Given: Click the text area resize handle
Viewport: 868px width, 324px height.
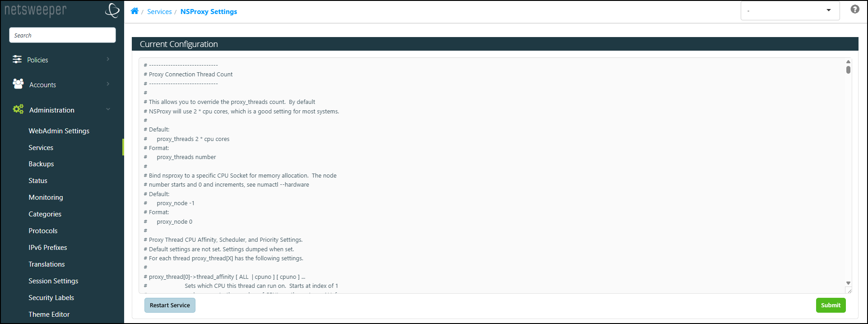Looking at the screenshot, I should tap(849, 290).
